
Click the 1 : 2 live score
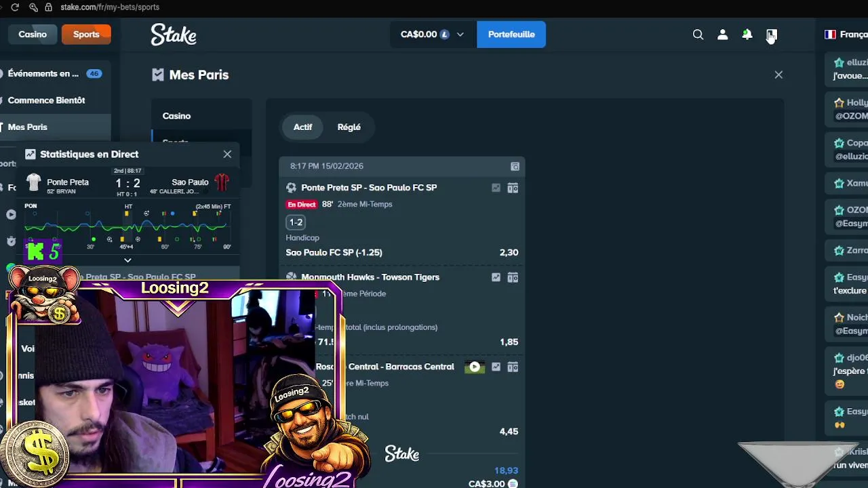127,183
